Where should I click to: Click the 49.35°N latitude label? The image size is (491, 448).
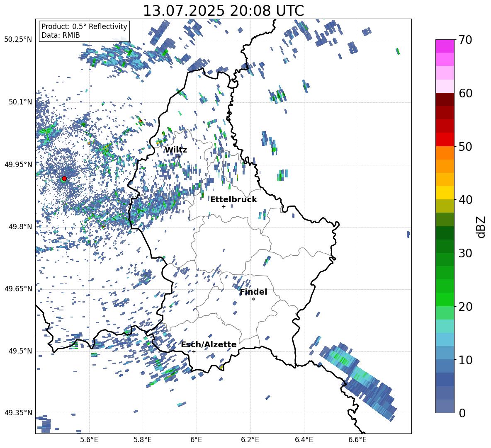(x=18, y=413)
